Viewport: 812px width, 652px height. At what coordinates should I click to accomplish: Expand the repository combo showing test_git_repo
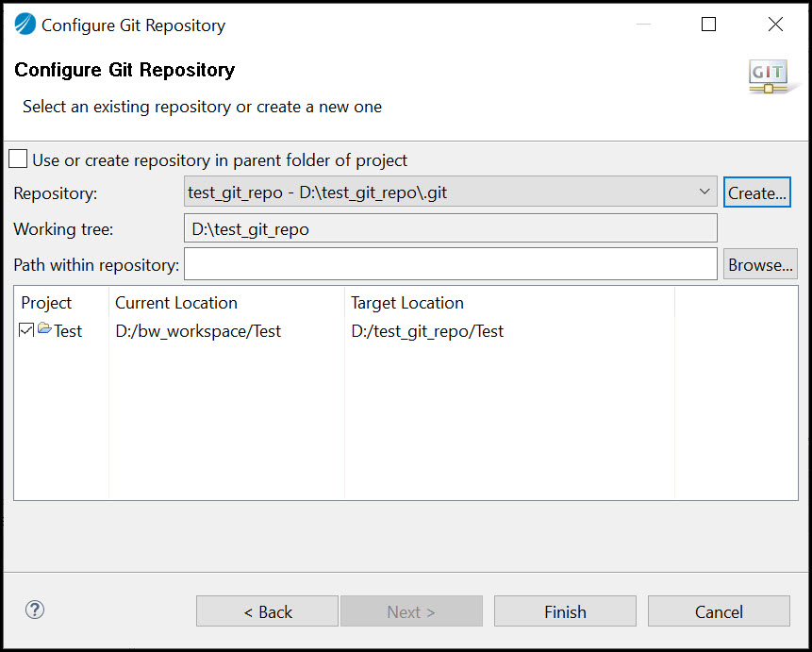pos(704,192)
